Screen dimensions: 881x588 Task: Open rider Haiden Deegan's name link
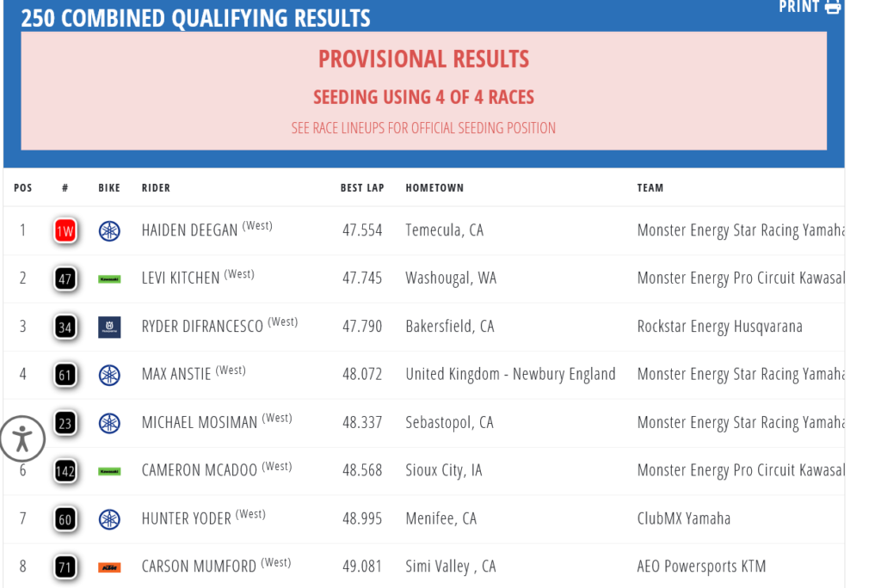[x=189, y=230]
